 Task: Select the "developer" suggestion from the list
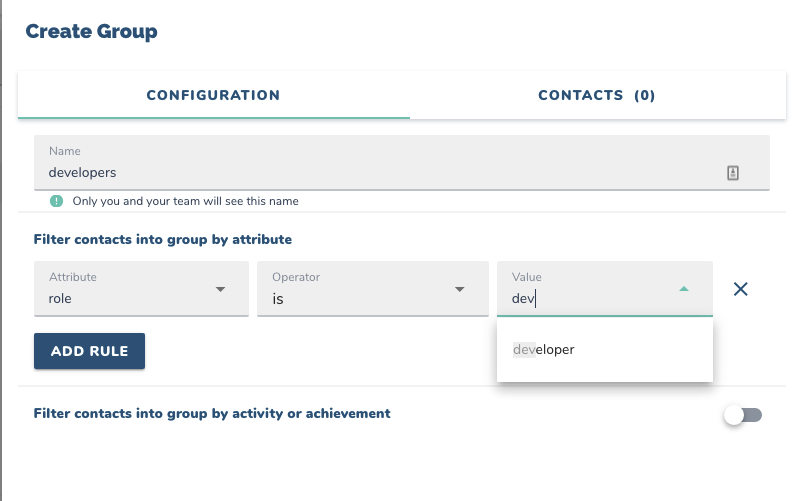545,350
